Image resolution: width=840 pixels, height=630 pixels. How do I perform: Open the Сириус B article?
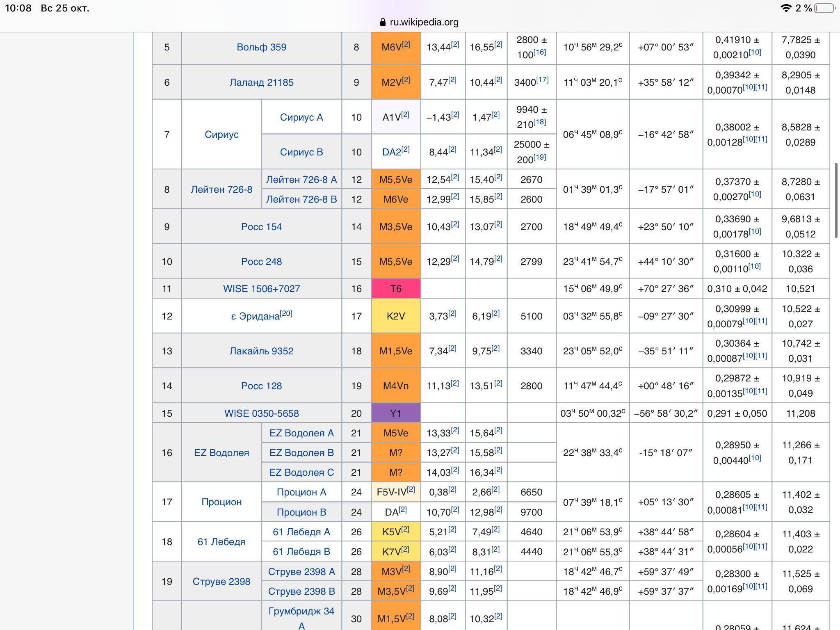(301, 152)
